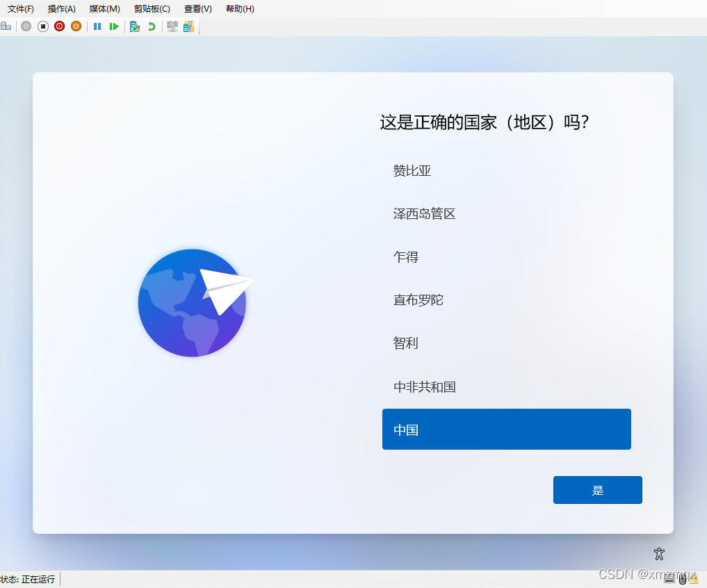
Task: Open the accessibility figure icon in the setup screen
Action: (x=659, y=554)
